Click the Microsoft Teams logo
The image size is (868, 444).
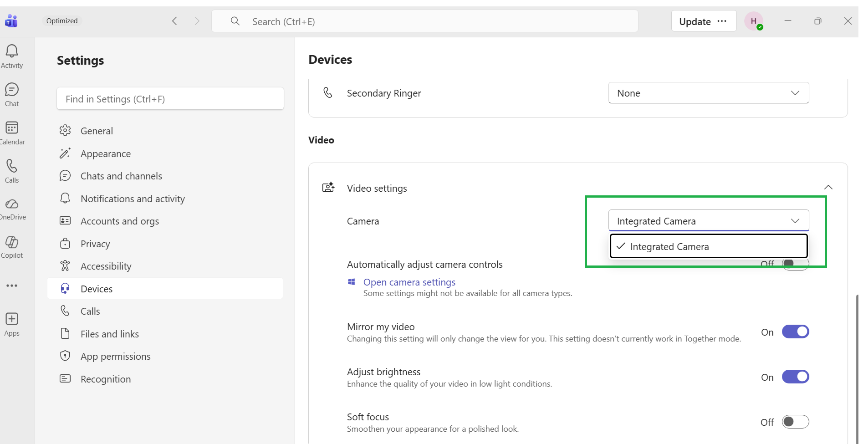(x=11, y=21)
